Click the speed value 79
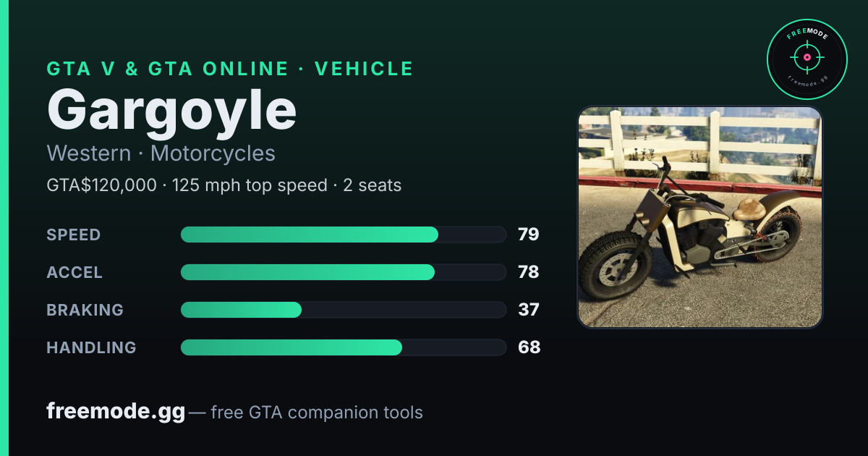This screenshot has width=868, height=456. (529, 235)
